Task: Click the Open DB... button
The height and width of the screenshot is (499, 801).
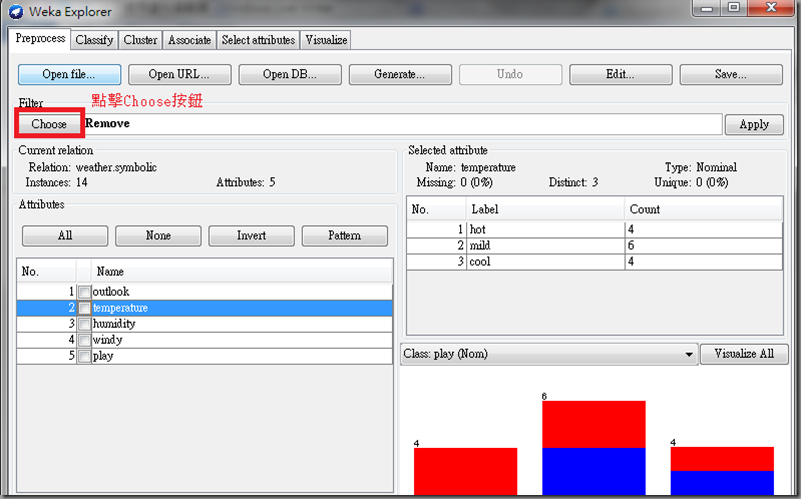Action: coord(290,75)
